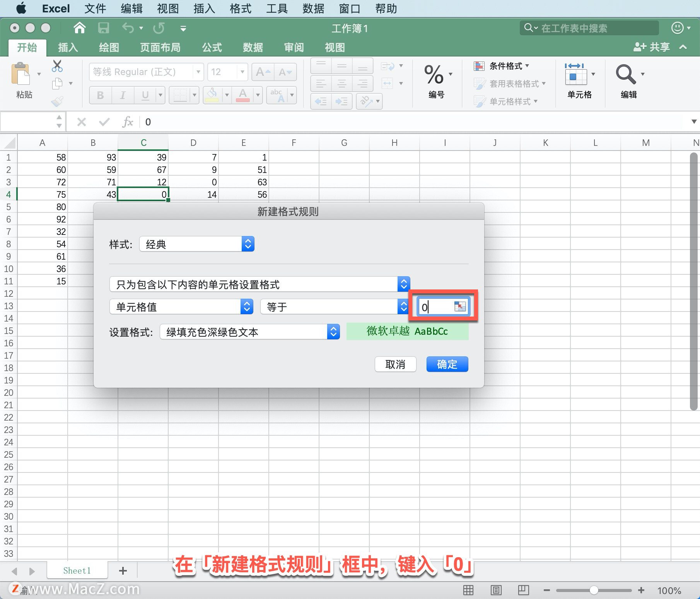Click the Insert Function fx icon
The height and width of the screenshot is (599, 700).
128,122
